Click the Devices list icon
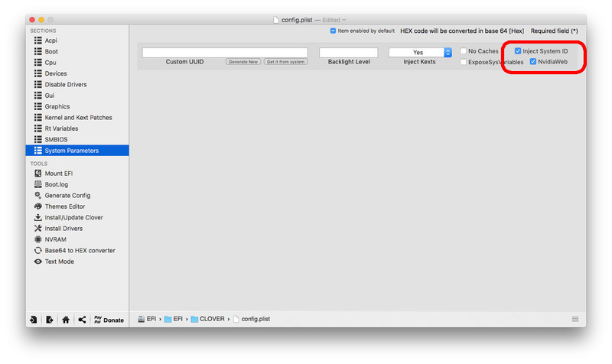The height and width of the screenshot is (364, 612). [x=37, y=73]
